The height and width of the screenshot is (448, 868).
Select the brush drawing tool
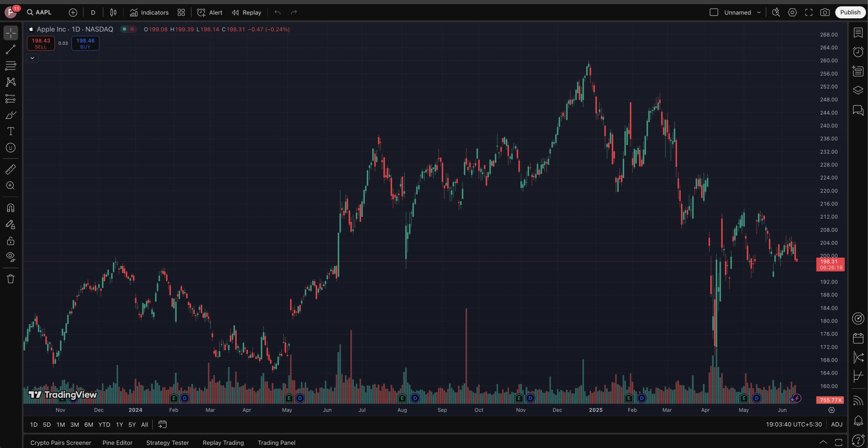pyautogui.click(x=11, y=115)
